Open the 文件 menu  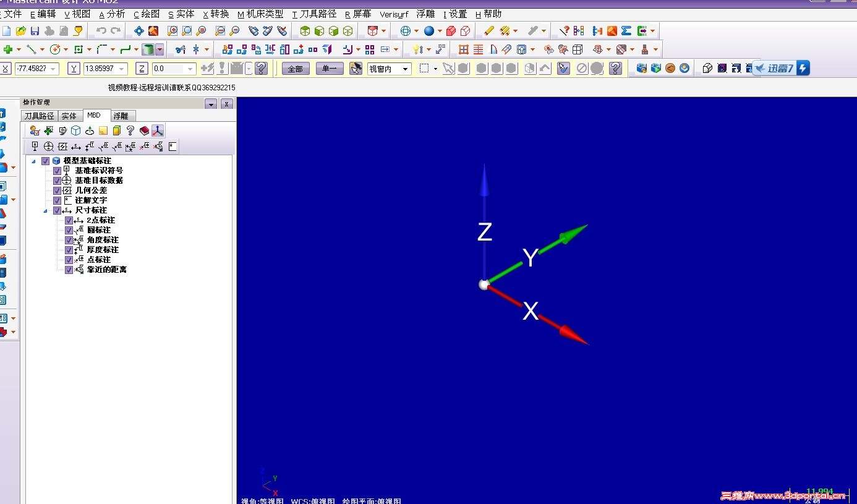pyautogui.click(x=11, y=14)
